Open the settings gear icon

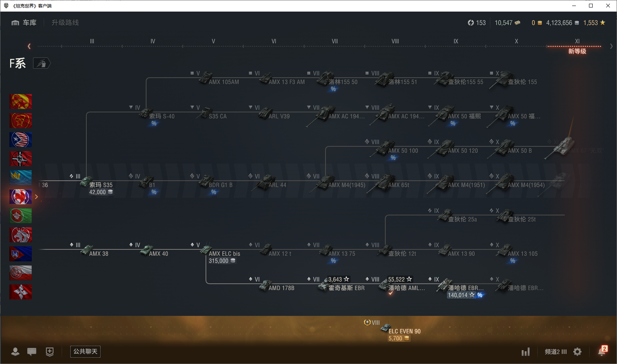pyautogui.click(x=577, y=352)
